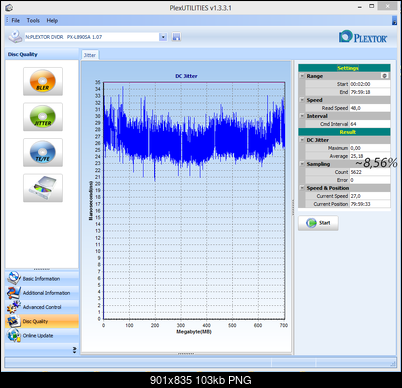
Task: Click the drive icon beside drive selector
Action: point(15,37)
